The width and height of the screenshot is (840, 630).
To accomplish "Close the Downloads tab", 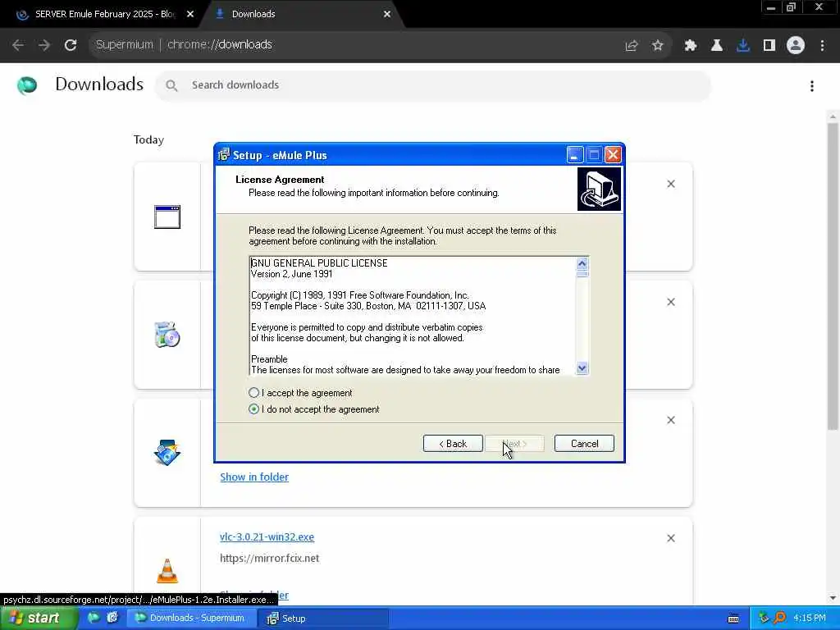I will pyautogui.click(x=387, y=15).
